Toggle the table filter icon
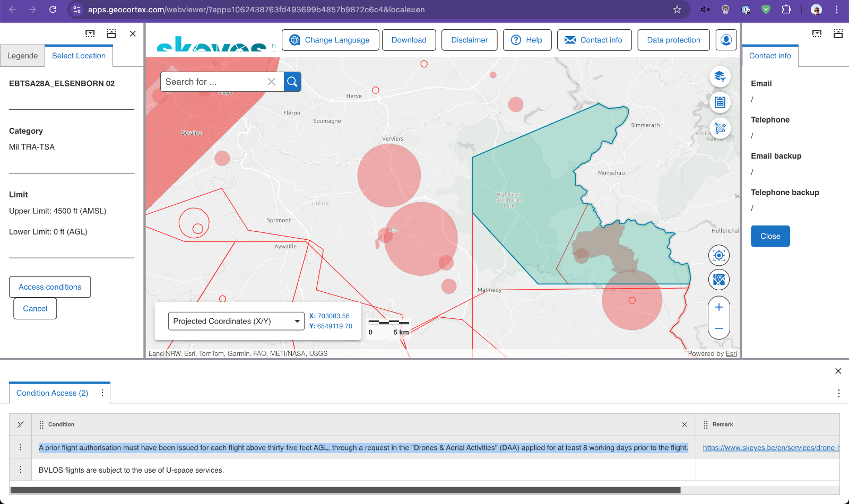 (x=20, y=424)
